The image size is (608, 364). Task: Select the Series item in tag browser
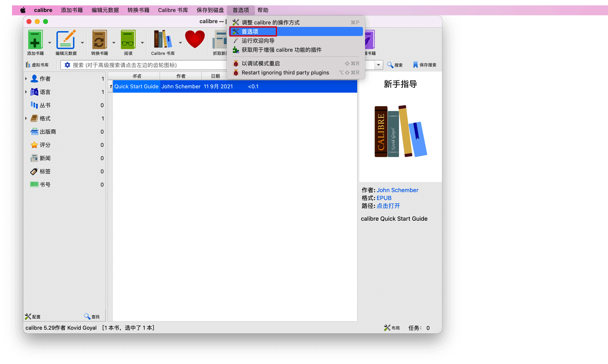point(65,105)
